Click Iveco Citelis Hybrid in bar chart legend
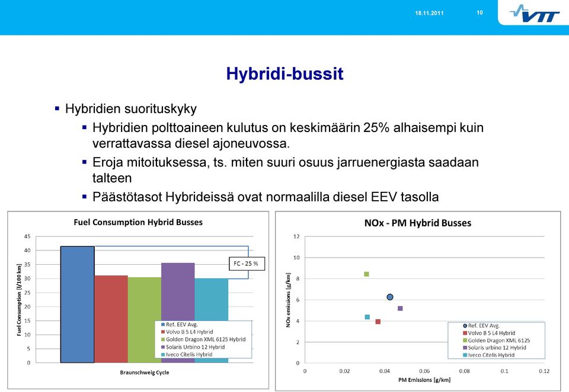 187,354
